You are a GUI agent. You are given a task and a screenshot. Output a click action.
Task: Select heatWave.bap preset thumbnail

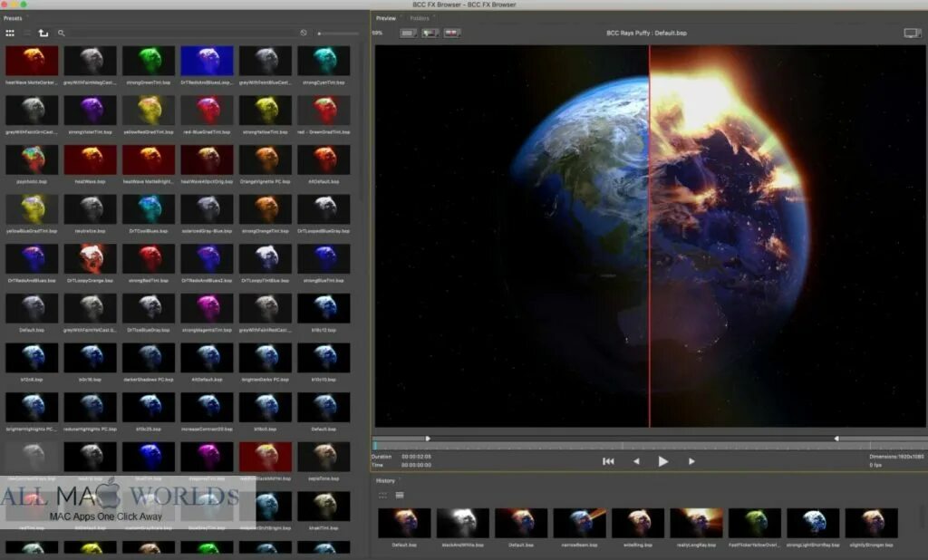pos(90,159)
